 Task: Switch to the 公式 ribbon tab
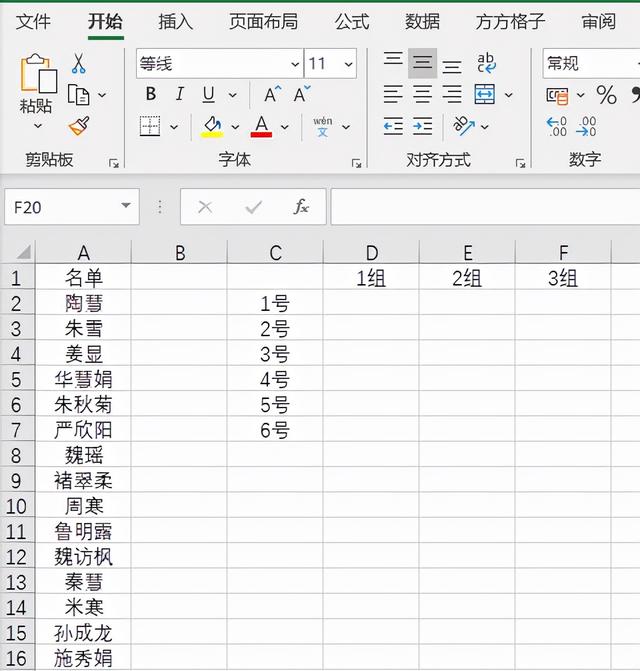[352, 21]
